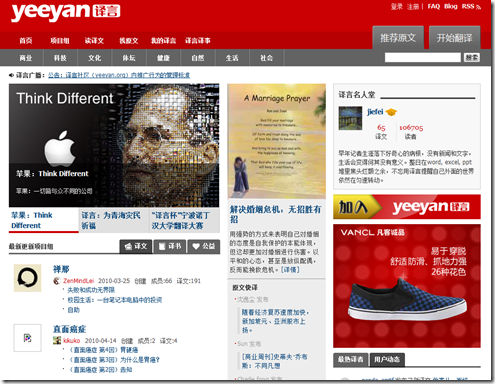Screen dimensions: 495x384
Task: Switch to the 公益 heart tab
Action: 204,246
